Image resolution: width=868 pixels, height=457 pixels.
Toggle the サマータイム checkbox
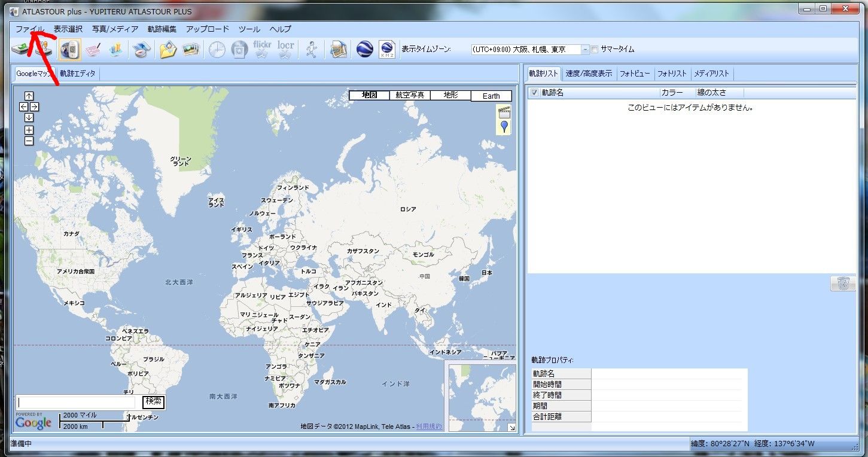coord(595,50)
